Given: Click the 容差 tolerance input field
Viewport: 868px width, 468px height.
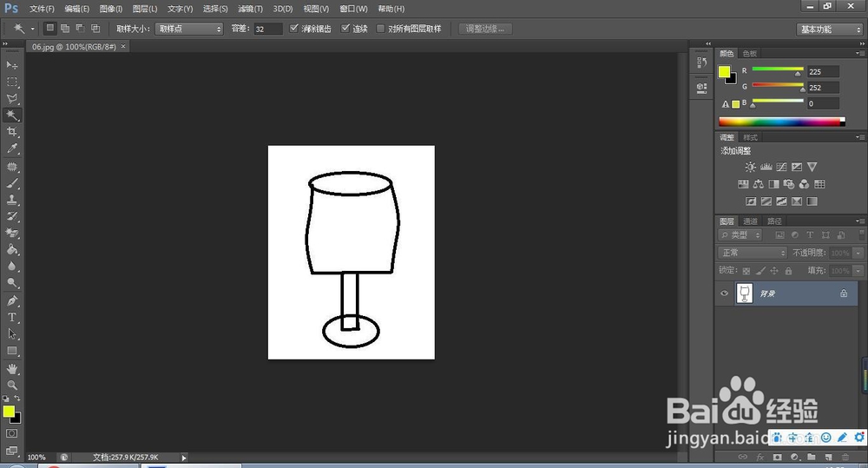Looking at the screenshot, I should 268,29.
